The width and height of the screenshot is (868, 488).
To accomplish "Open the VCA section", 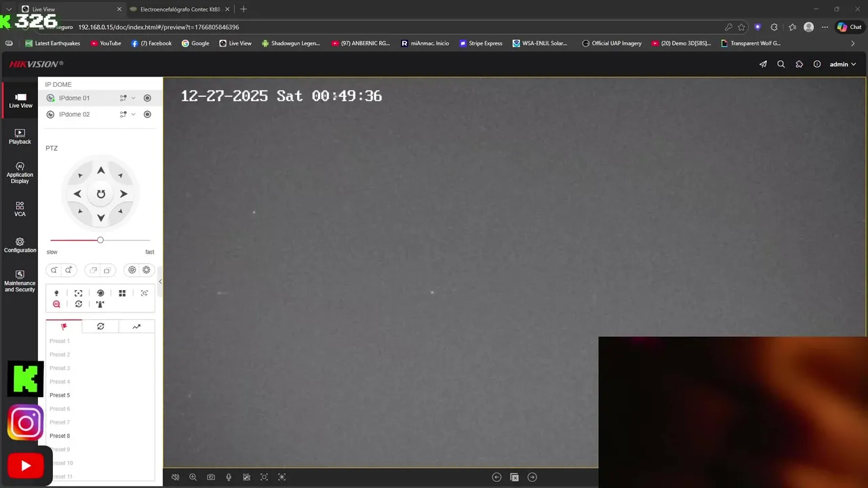I will tap(20, 209).
